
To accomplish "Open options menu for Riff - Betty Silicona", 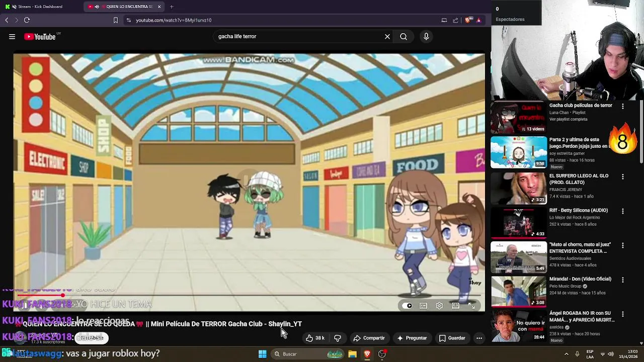I will pos(623,211).
